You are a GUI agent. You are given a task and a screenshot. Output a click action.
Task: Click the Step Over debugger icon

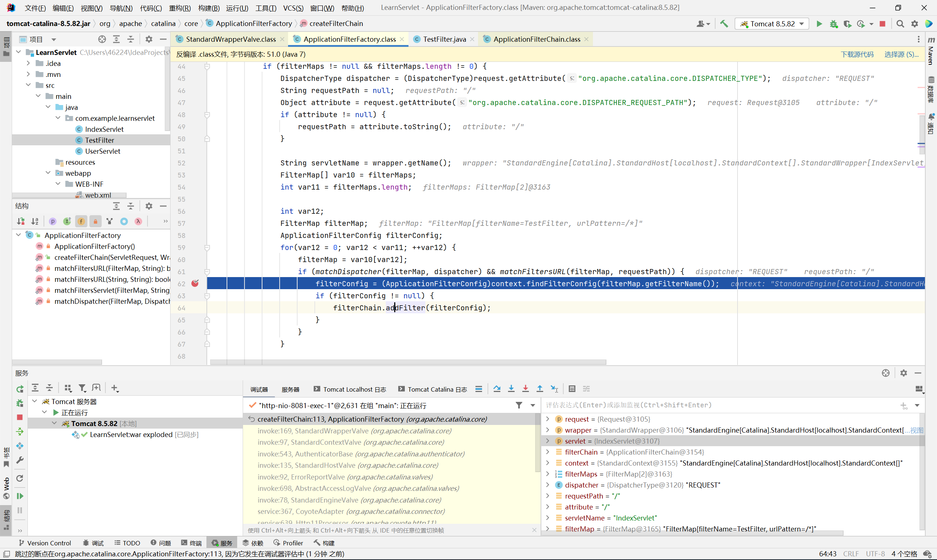point(497,389)
